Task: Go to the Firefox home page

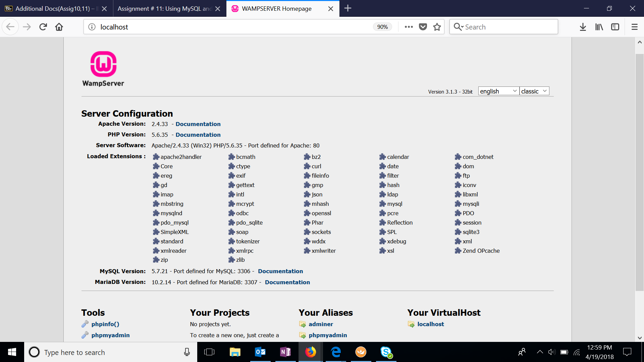Action: click(x=59, y=27)
